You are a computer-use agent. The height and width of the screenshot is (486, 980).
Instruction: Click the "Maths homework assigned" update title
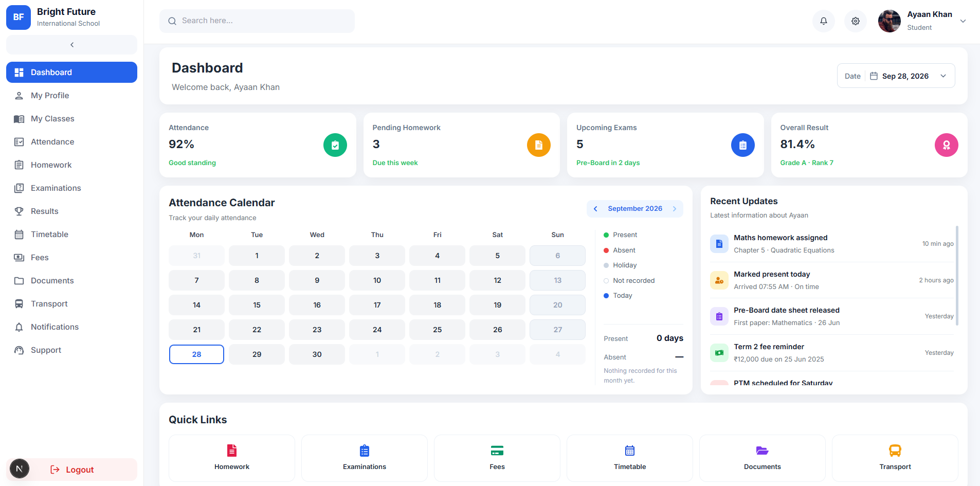[x=781, y=238]
